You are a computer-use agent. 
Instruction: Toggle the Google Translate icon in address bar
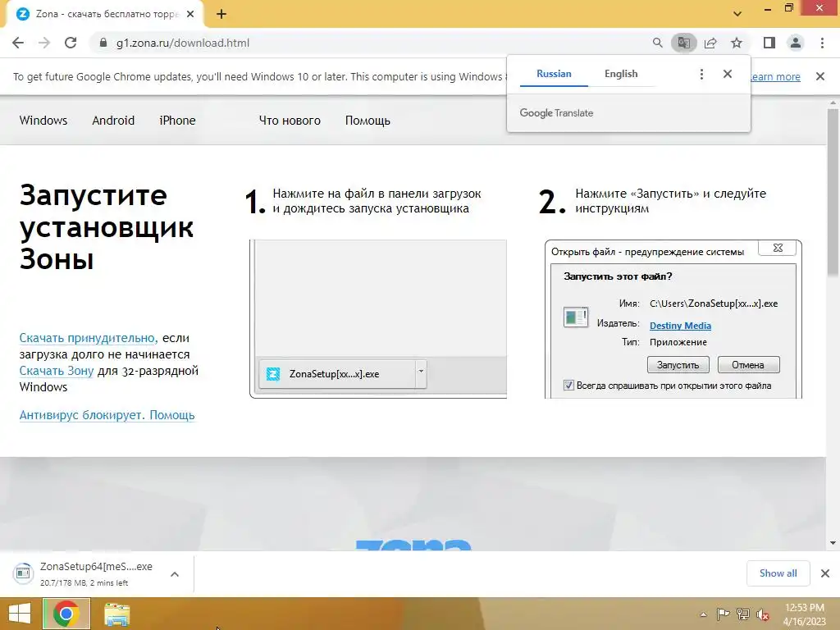(684, 43)
